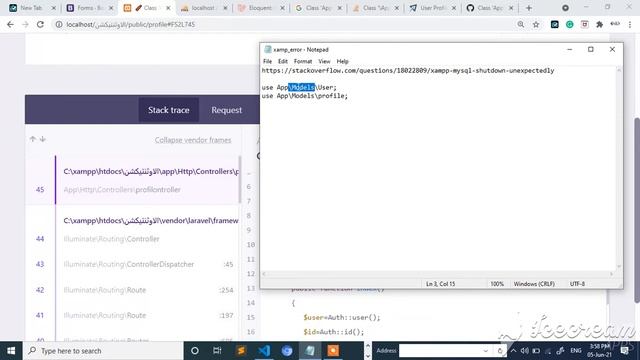640x360 pixels.
Task: Open the notification center icon
Action: point(624,351)
